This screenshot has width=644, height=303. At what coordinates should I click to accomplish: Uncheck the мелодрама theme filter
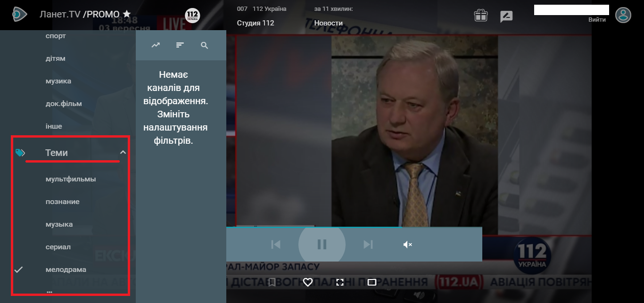[x=66, y=270]
